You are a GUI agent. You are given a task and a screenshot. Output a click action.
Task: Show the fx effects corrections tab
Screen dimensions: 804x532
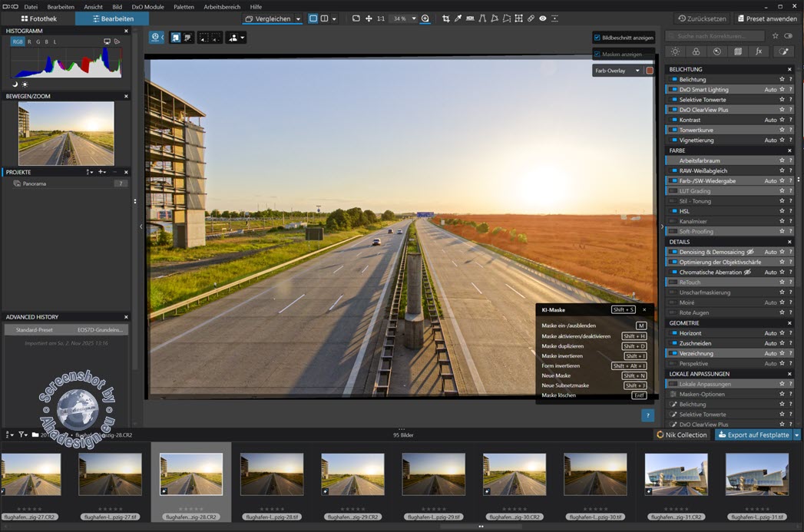(759, 51)
